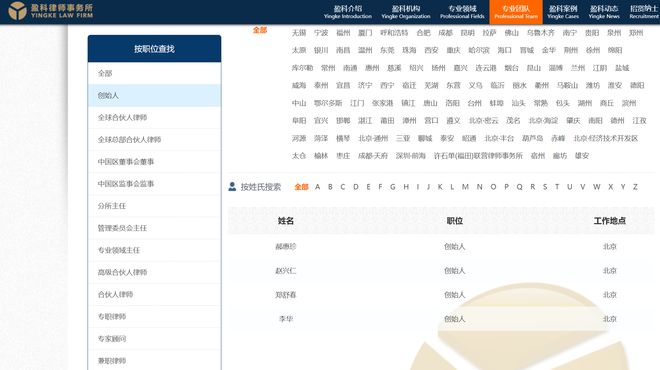The height and width of the screenshot is (370, 660).
Task: Select 兼职律师 in the sidebar
Action: pyautogui.click(x=154, y=361)
